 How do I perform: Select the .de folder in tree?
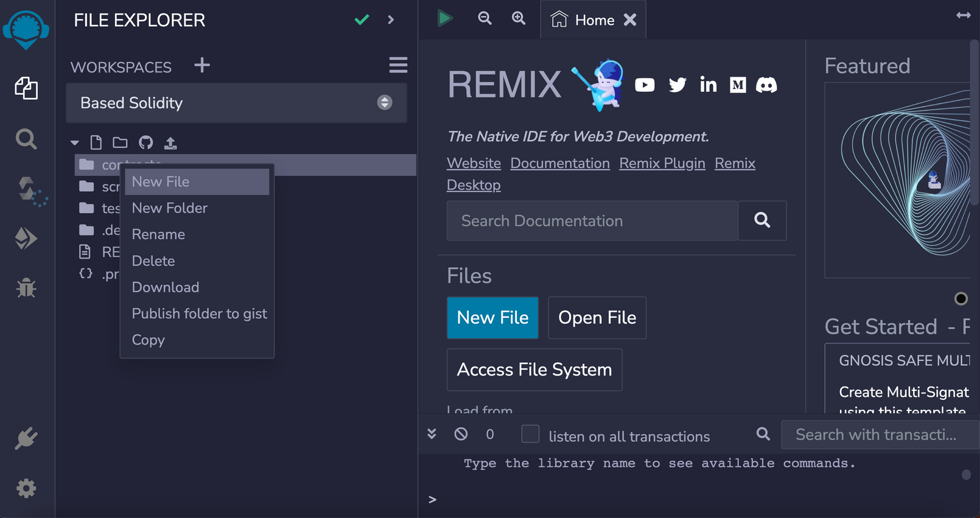99,230
